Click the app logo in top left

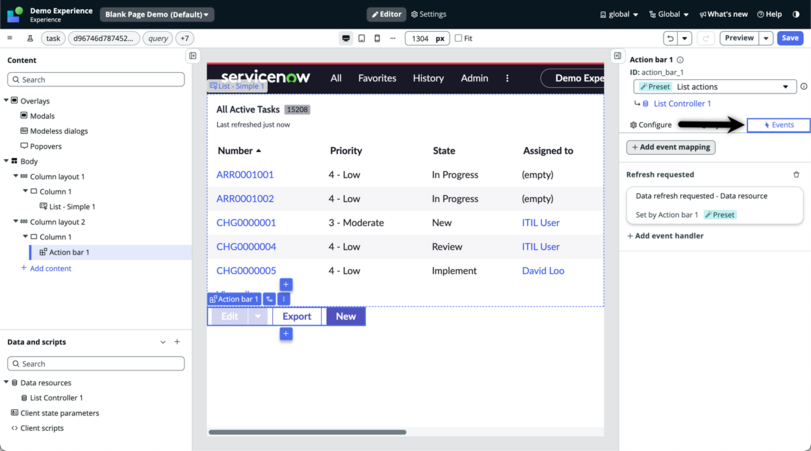(x=15, y=14)
